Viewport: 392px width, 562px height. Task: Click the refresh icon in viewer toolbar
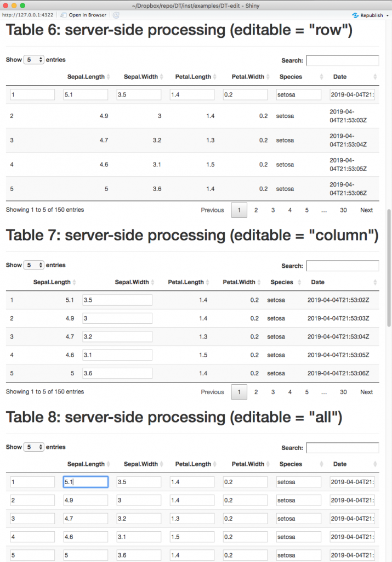pyautogui.click(x=116, y=15)
